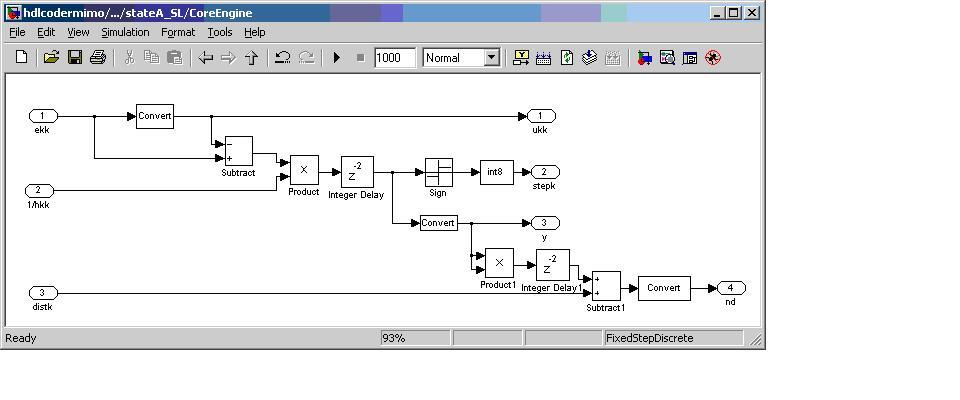Navigate back with the left arrow icon

(x=206, y=58)
